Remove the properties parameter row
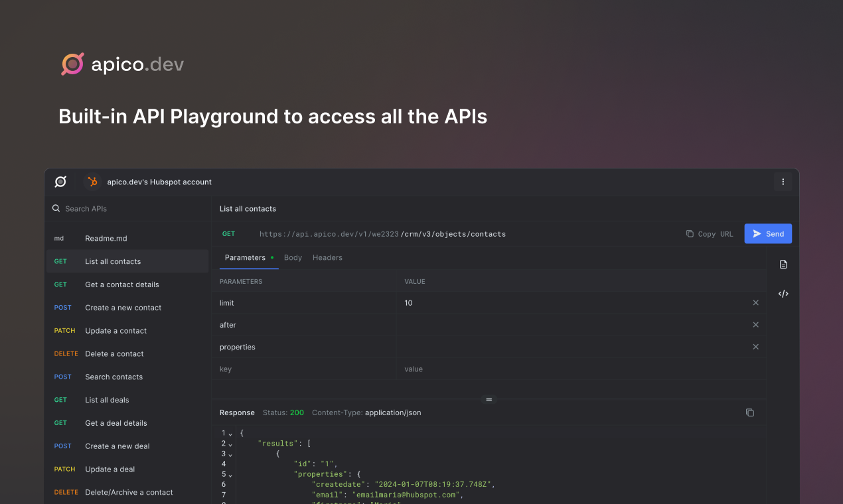 [x=755, y=347]
